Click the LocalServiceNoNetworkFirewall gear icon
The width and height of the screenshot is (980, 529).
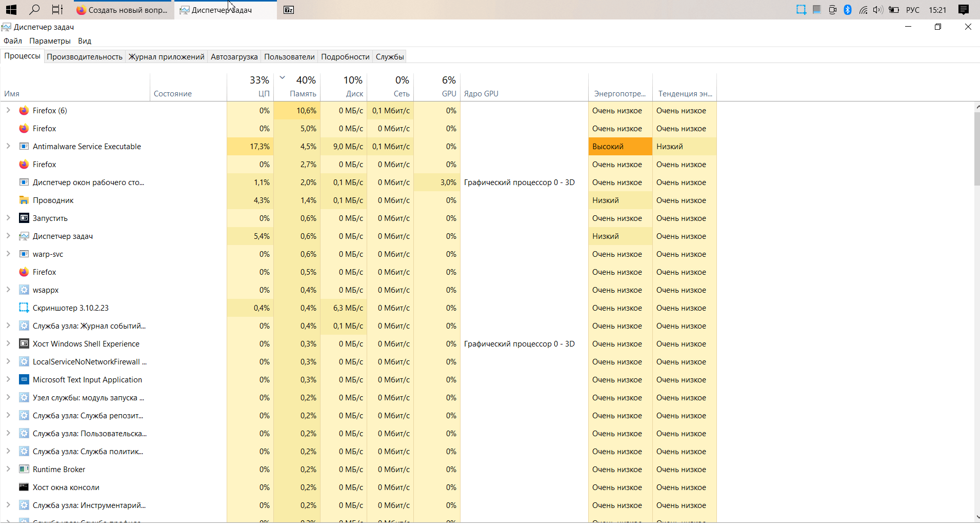[x=24, y=362]
